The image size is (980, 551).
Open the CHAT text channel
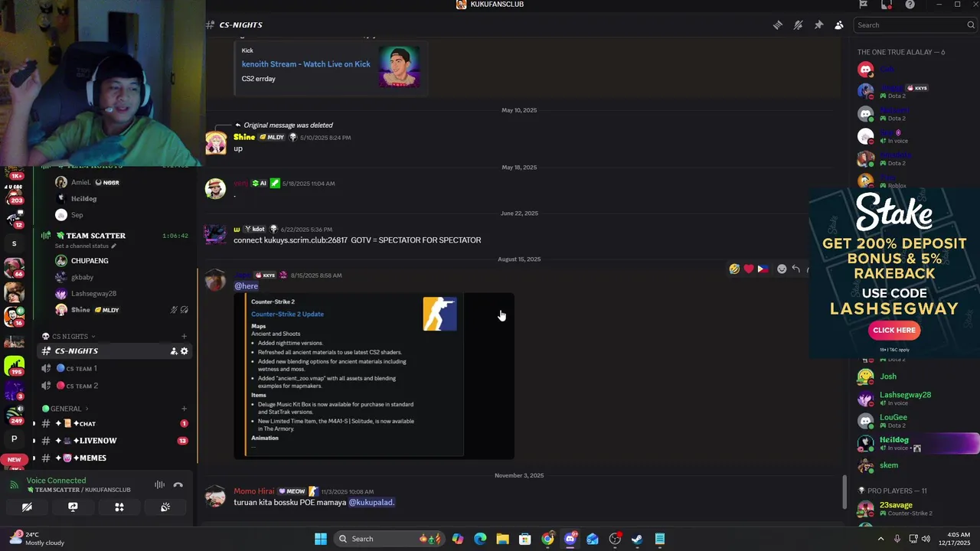coord(115,423)
